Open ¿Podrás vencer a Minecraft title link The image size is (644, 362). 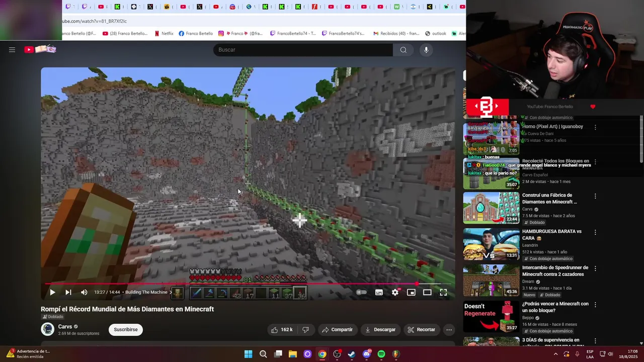click(555, 307)
